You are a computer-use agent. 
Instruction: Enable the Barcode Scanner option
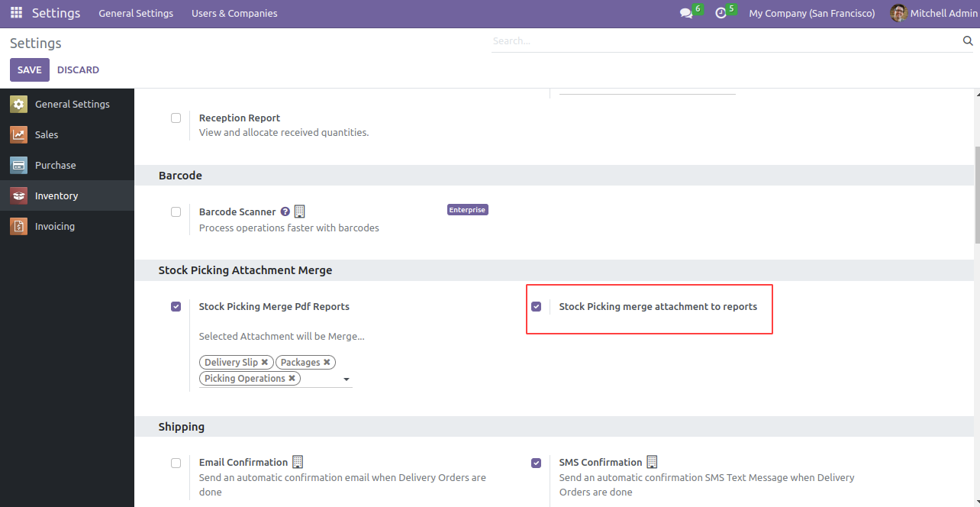tap(176, 212)
